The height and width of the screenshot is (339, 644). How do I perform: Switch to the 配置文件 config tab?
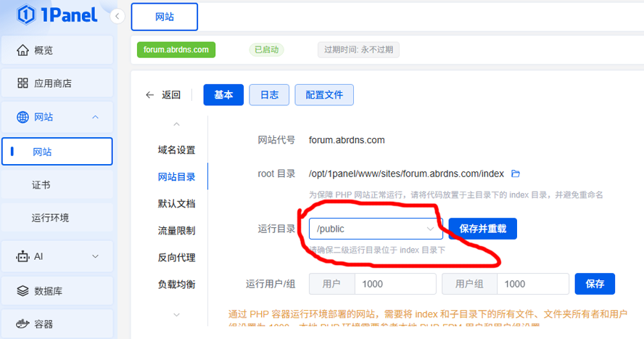coord(323,94)
